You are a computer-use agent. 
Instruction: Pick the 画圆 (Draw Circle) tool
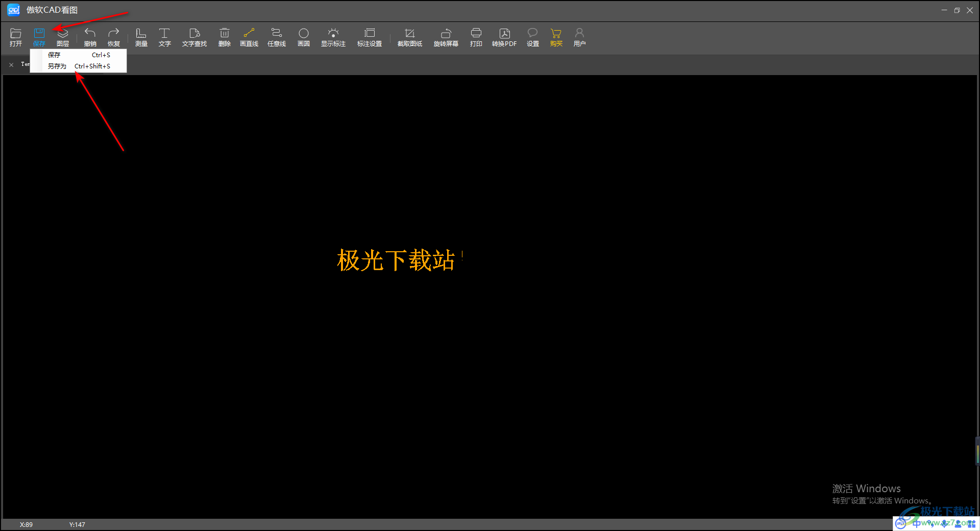304,37
